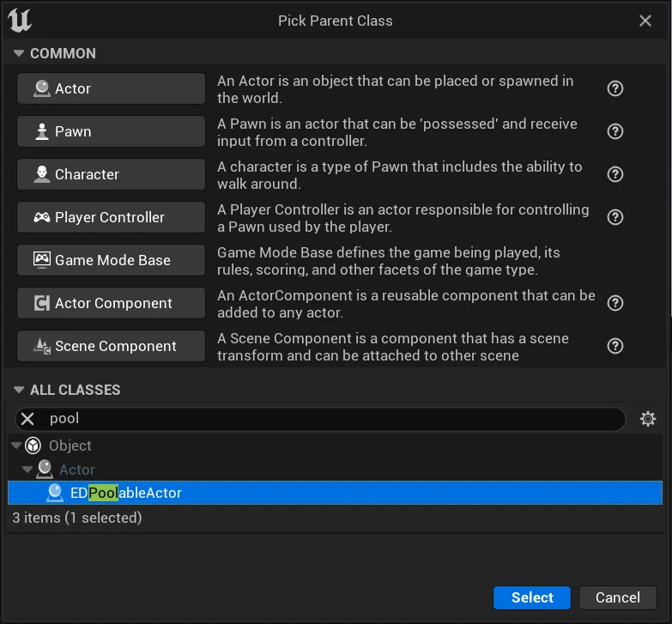Cancel the Pick Parent Class dialog
This screenshot has width=672, height=624.
[x=617, y=597]
